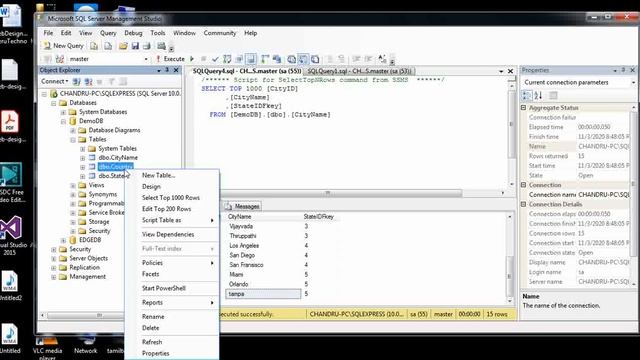
Task: Toggle auto-hide pin of Object Explorer
Action: (167, 70)
